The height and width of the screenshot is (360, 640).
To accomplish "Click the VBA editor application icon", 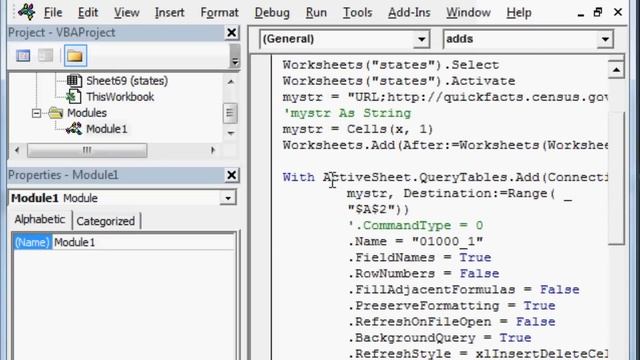I will [x=27, y=12].
